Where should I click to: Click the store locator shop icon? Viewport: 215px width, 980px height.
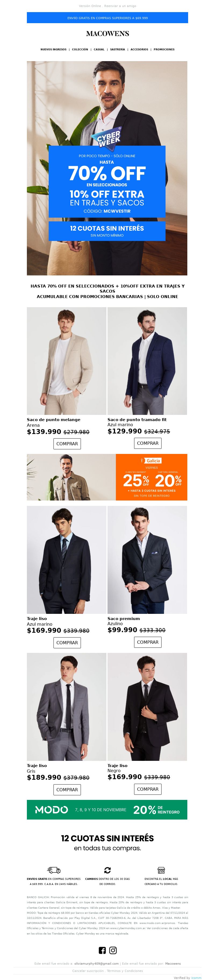click(x=161, y=870)
